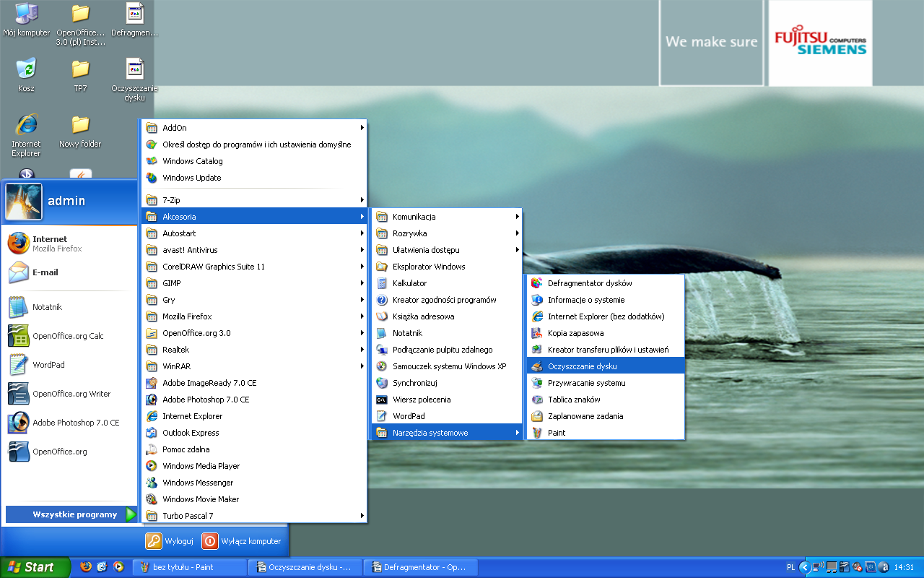
Task: Open Internet Mozilla Firefox pinned item
Action: click(x=70, y=243)
